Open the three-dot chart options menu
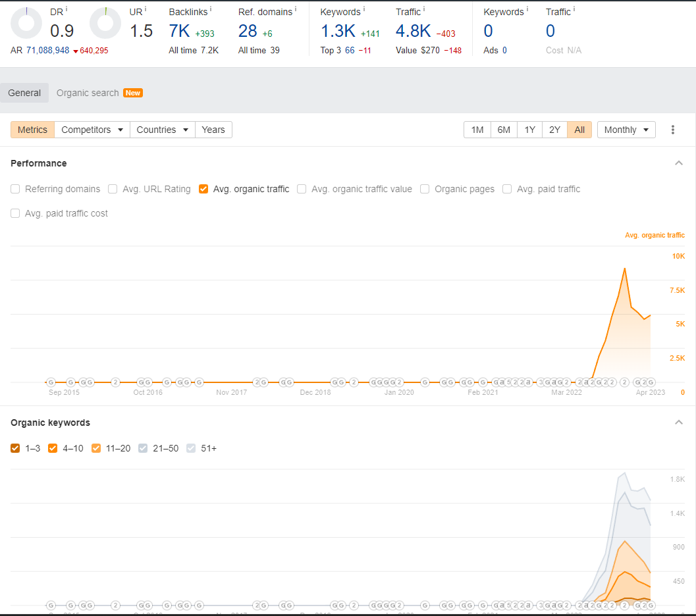The width and height of the screenshot is (696, 616). (672, 130)
